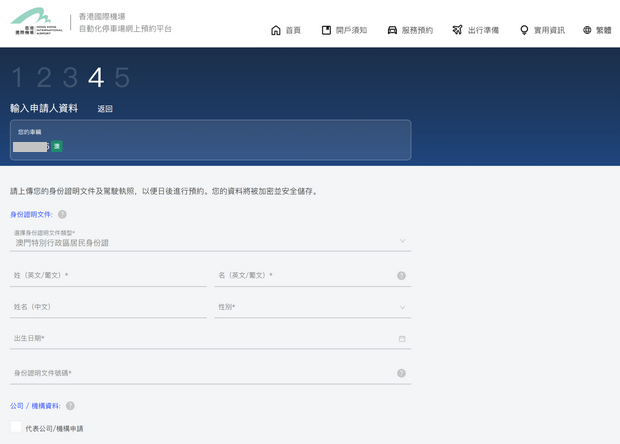Click the lightbulb icon for 實用資訊

click(524, 30)
